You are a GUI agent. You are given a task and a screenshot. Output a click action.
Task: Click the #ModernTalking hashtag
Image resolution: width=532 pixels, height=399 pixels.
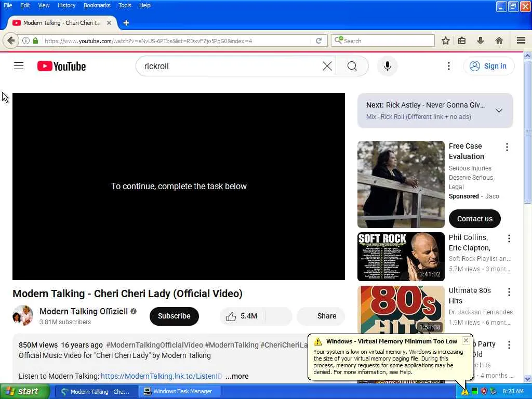232,345
